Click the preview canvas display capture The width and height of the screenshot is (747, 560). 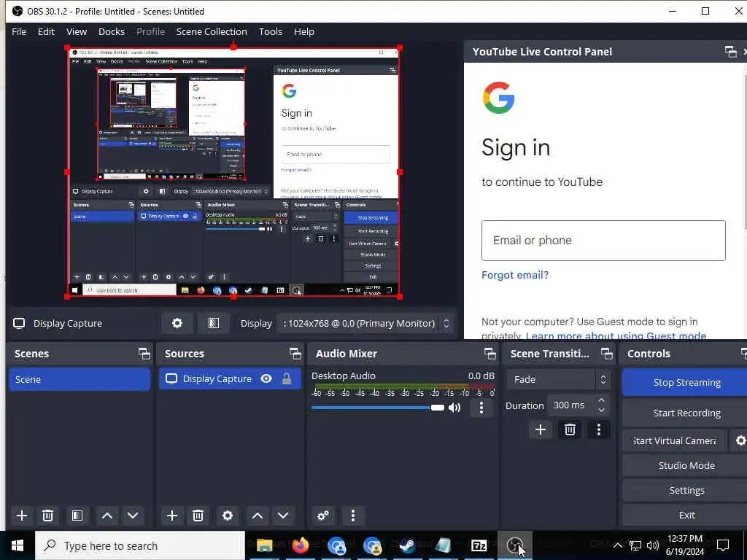tap(233, 172)
